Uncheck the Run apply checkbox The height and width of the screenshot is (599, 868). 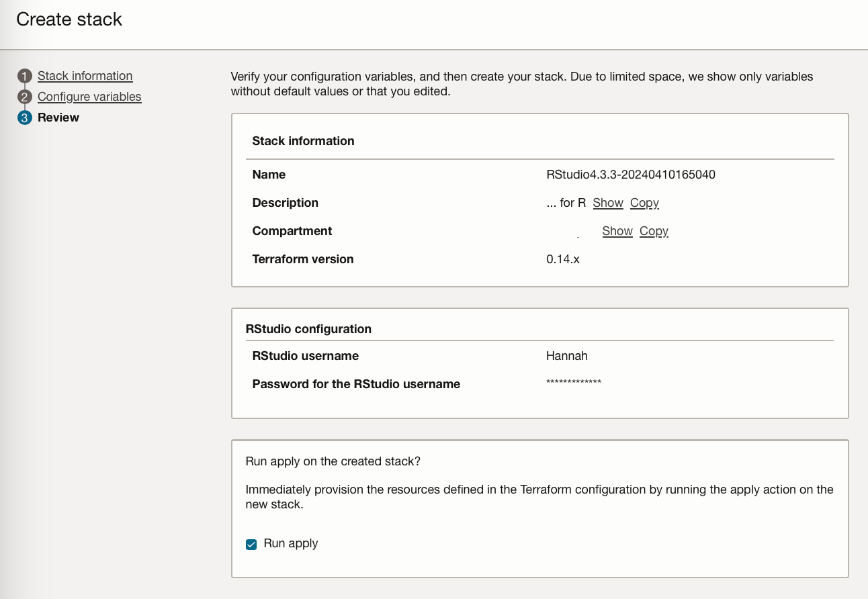(x=251, y=544)
